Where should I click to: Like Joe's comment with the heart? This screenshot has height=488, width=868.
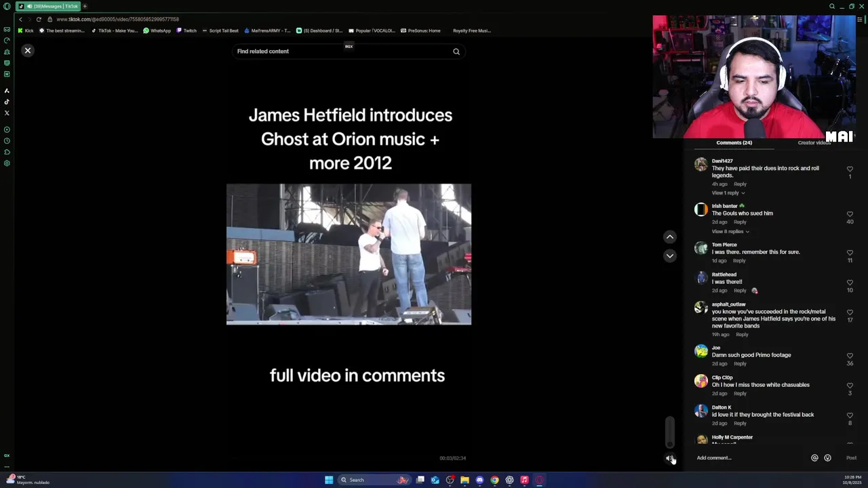click(x=850, y=356)
